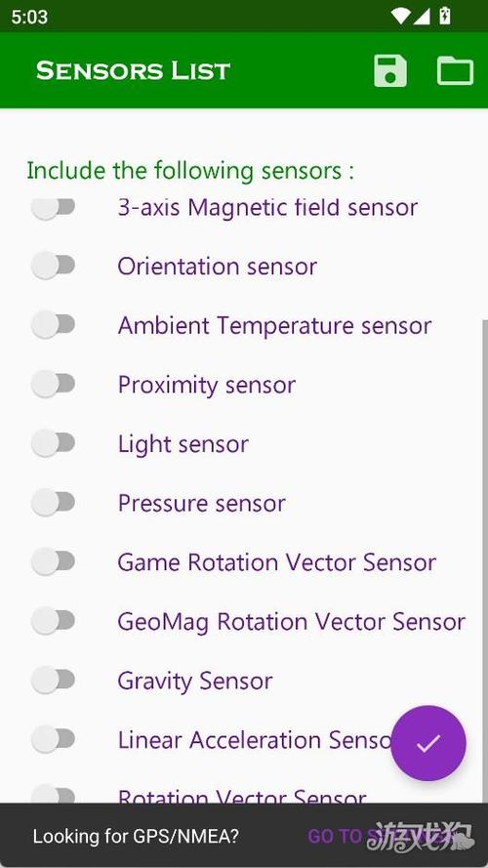Viewport: 488px width, 868px height.
Task: Enable GeoMag Rotation Vector Sensor switch
Action: (x=53, y=621)
